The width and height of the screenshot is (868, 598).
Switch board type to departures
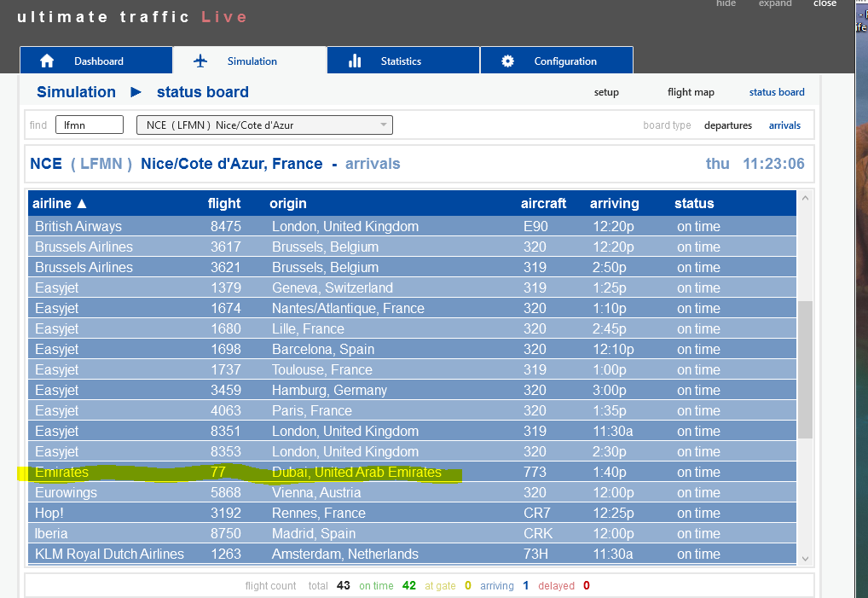[x=728, y=125]
